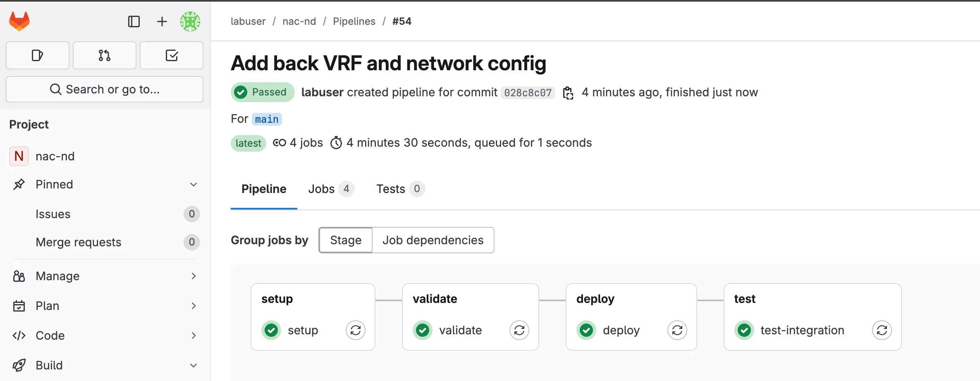This screenshot has height=381, width=980.
Task: Open the create new plus menu
Action: 162,21
